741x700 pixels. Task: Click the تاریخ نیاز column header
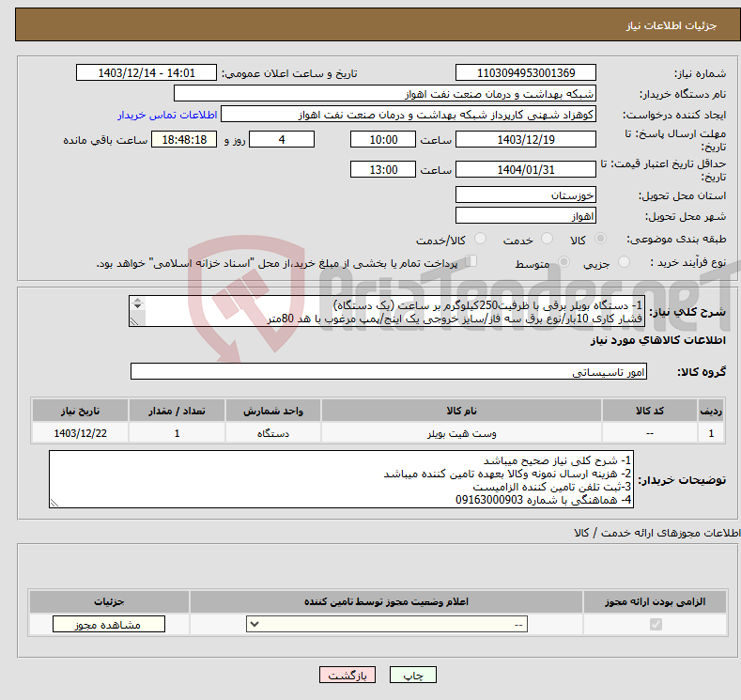pos(80,411)
